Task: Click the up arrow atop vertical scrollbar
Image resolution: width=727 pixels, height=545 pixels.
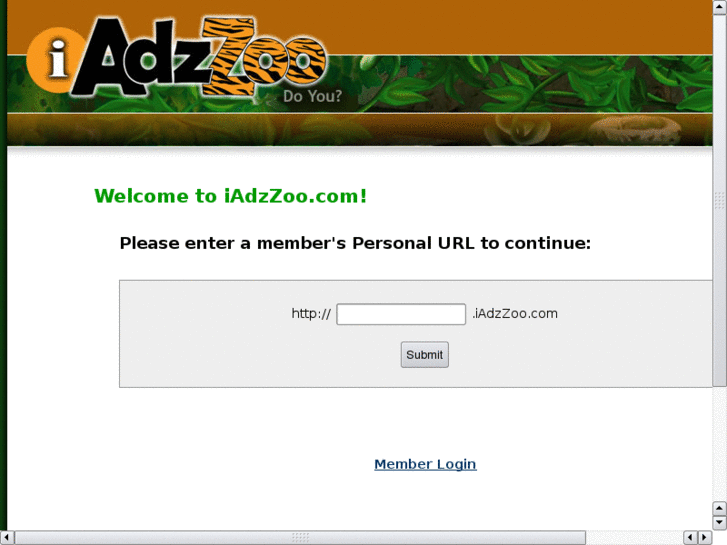Action: tap(719, 7)
